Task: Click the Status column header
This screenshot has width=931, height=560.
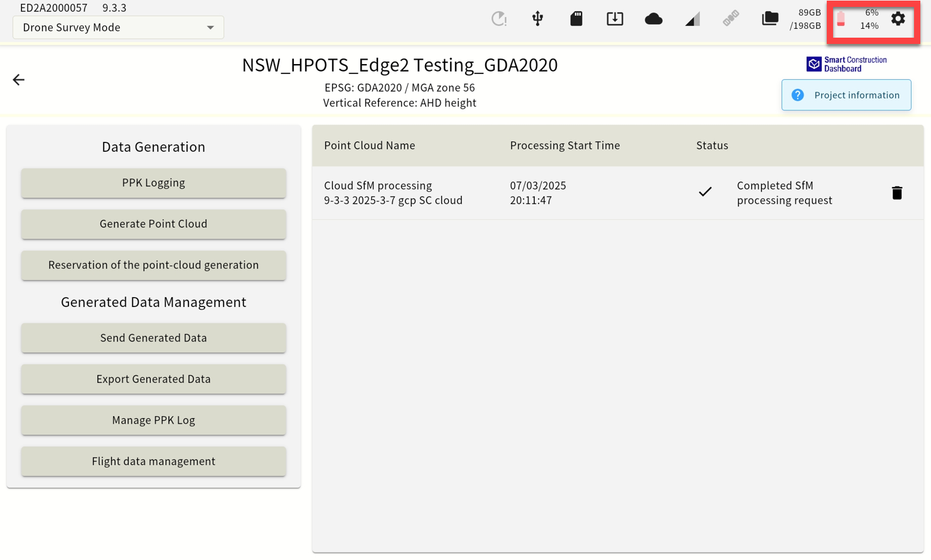Action: (712, 146)
